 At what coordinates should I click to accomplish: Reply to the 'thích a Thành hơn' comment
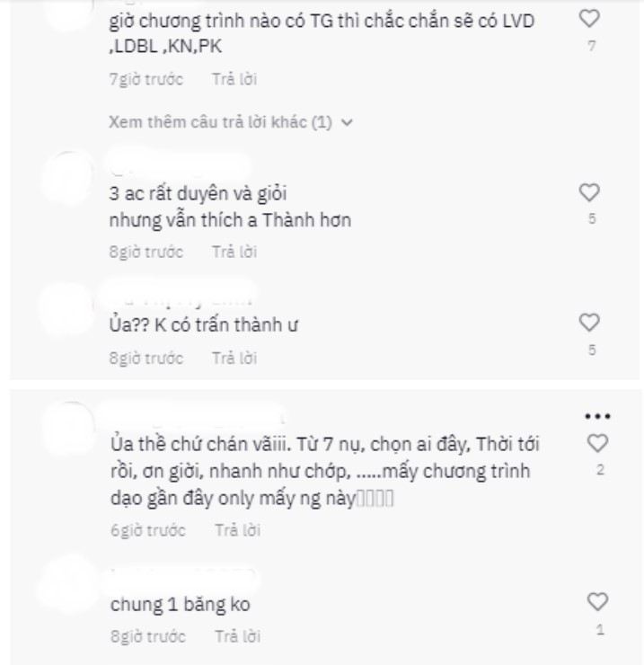[x=234, y=252]
